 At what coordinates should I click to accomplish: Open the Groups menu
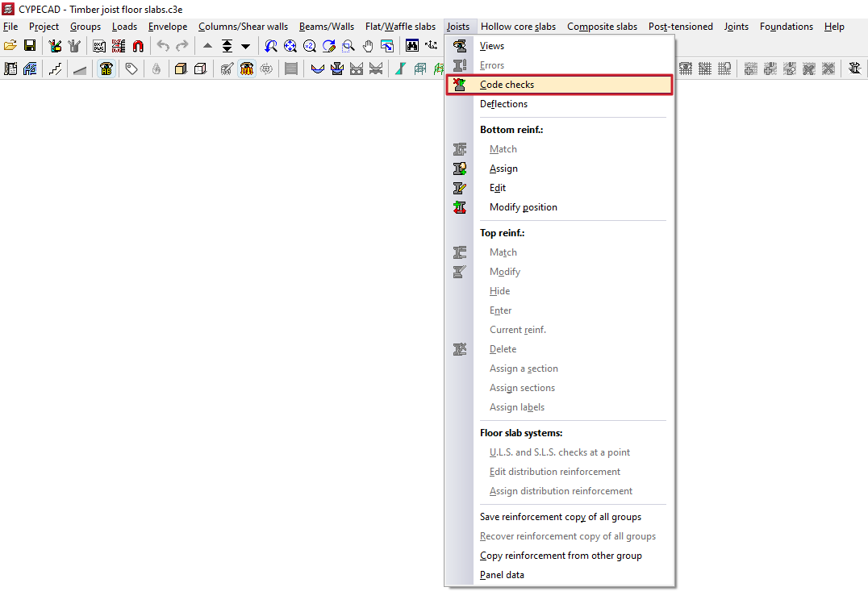[x=86, y=27]
